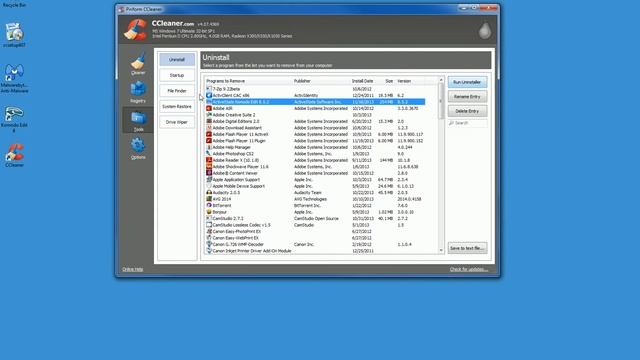Open the CCleaner desktop shortcut
The width and height of the screenshot is (640, 360).
point(14,155)
